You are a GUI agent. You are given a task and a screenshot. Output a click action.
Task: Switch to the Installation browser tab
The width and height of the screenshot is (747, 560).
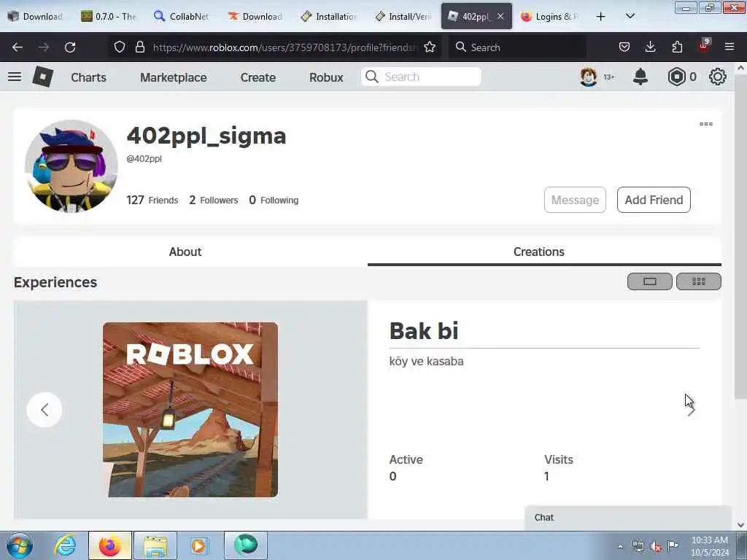[329, 16]
